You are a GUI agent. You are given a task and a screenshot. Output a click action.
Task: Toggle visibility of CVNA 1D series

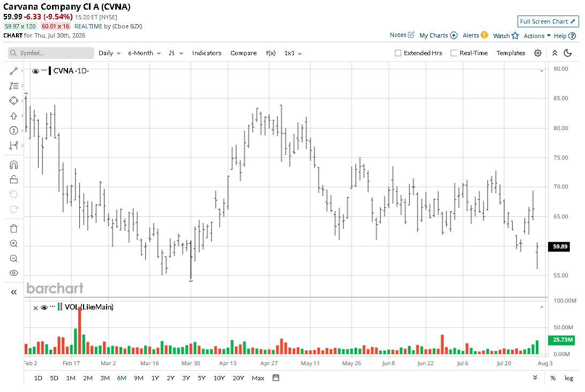[35, 71]
